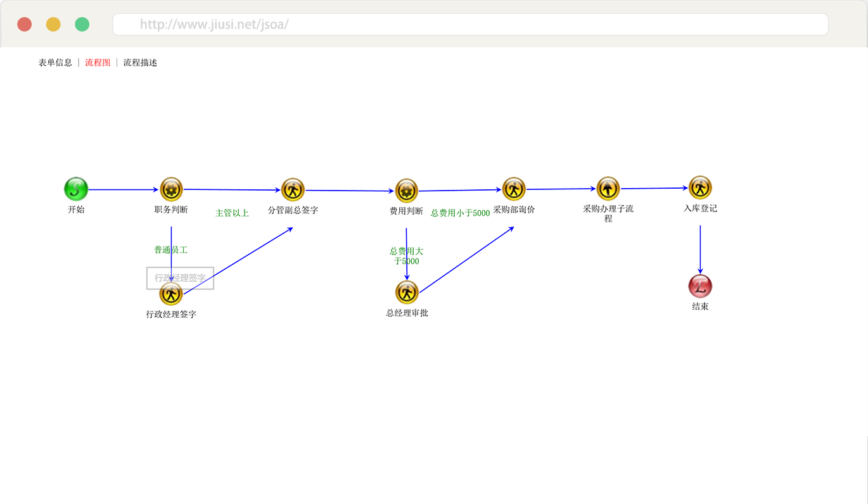Open the 采购办理子流程 subprocess node icon

pyautogui.click(x=608, y=188)
